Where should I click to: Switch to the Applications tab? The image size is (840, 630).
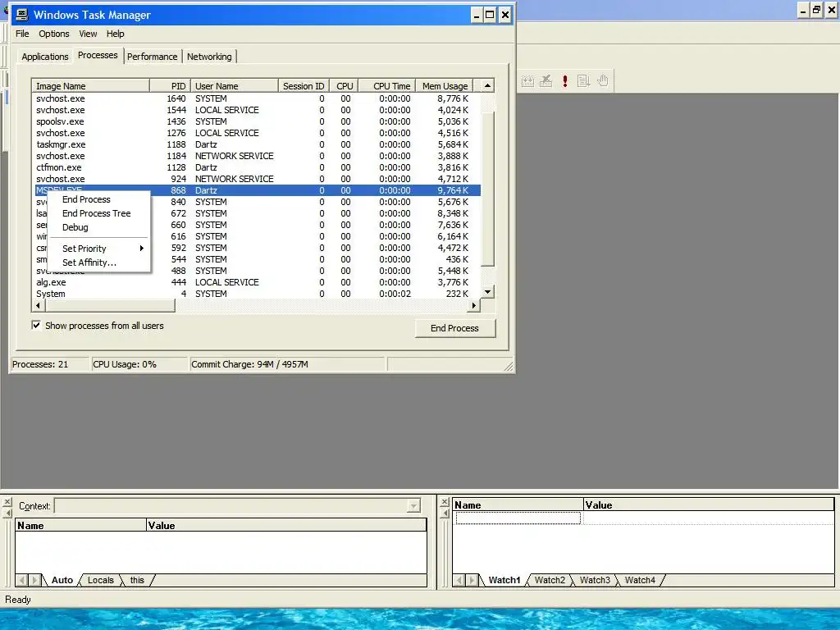(45, 57)
